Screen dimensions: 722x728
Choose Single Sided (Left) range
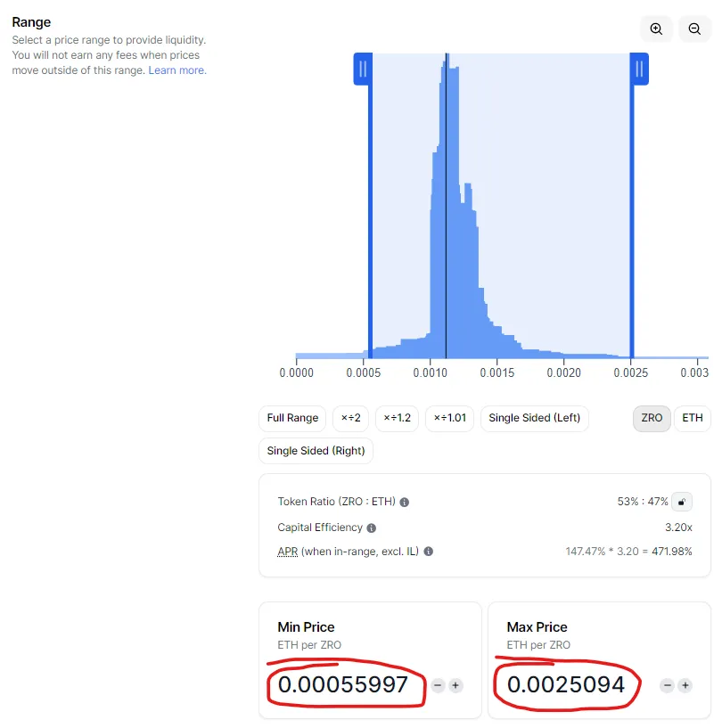534,418
